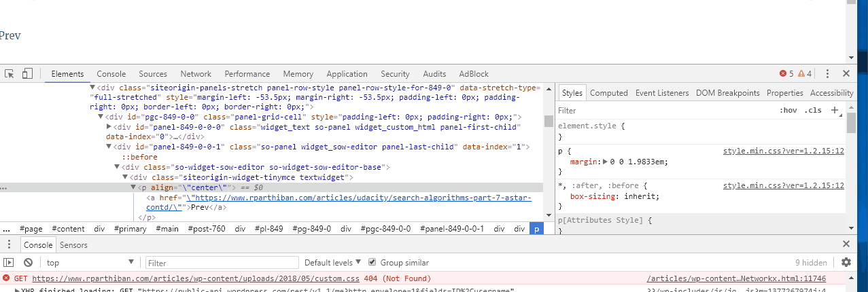Image resolution: width=868 pixels, height=292 pixels.
Task: Select the Console drawer tab
Action: (38, 244)
